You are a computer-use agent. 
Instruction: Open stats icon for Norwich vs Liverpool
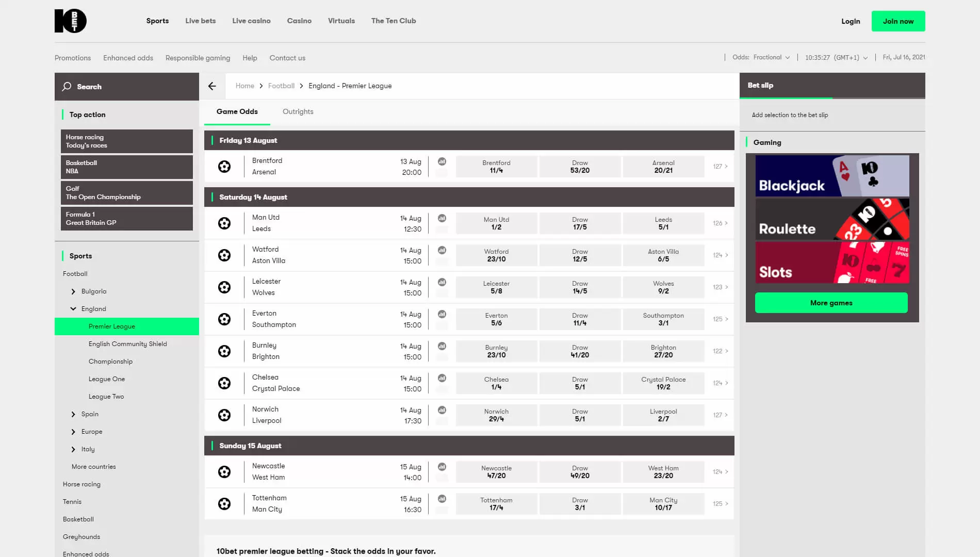click(442, 410)
